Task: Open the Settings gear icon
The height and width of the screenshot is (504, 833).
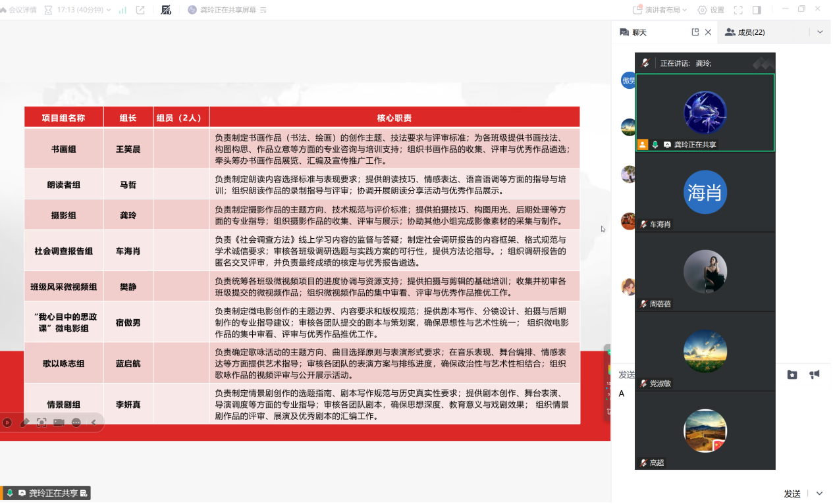Action: coord(711,10)
